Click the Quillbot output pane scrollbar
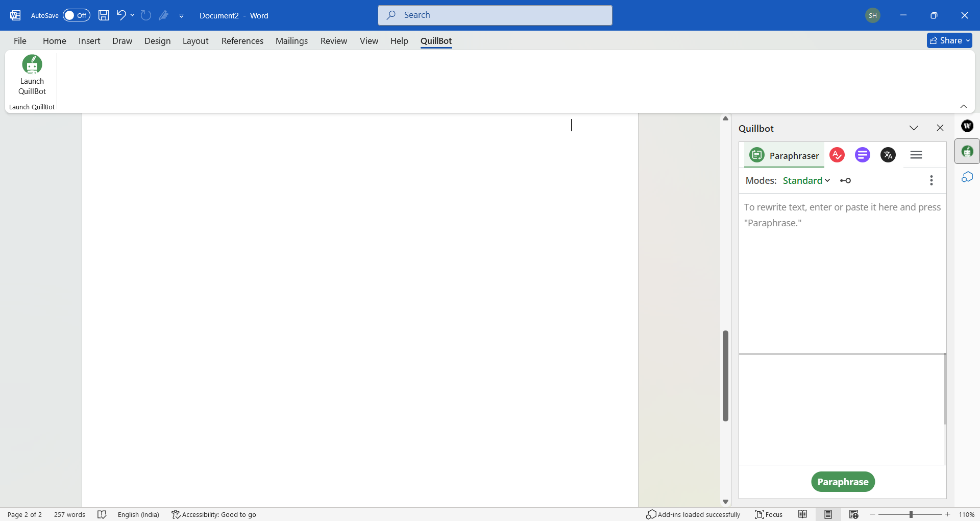 tap(945, 389)
